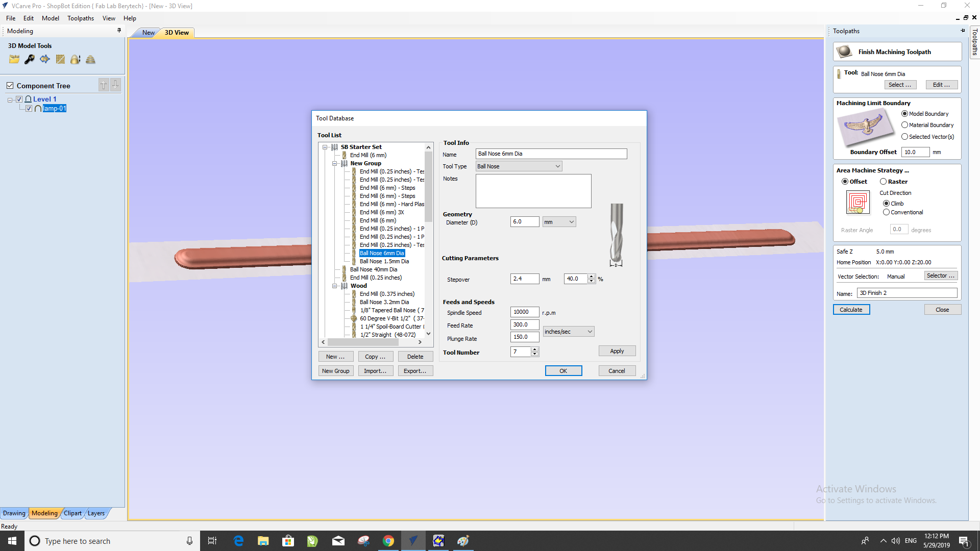Increase the stepover percentage spinner
The width and height of the screenshot is (980, 551).
(x=591, y=277)
